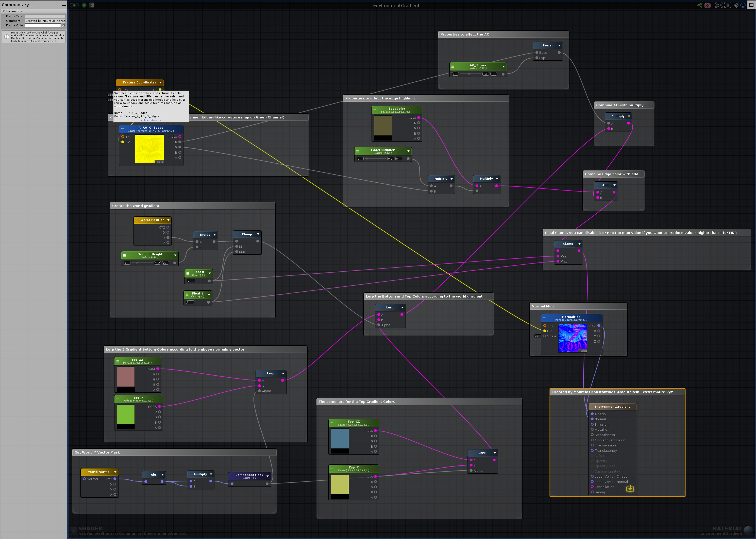Open the shader code window icon

(92, 5)
